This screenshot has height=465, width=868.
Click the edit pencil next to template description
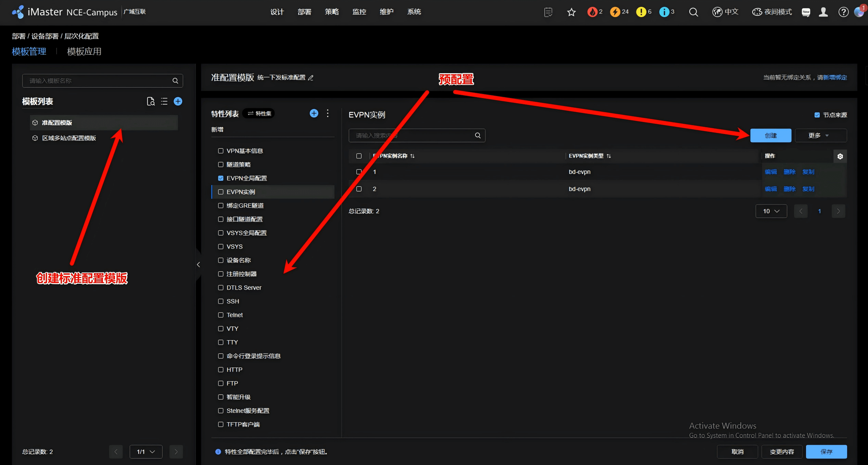pyautogui.click(x=311, y=78)
